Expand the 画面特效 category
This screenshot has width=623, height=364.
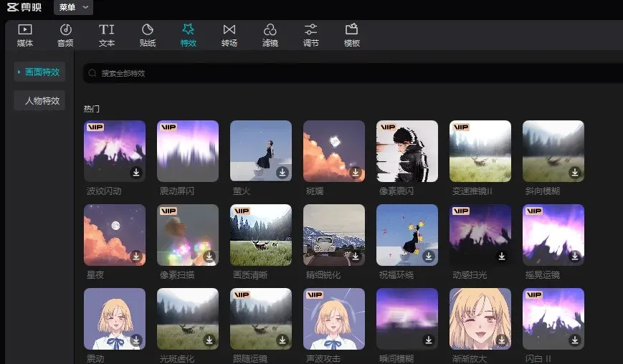(39, 72)
